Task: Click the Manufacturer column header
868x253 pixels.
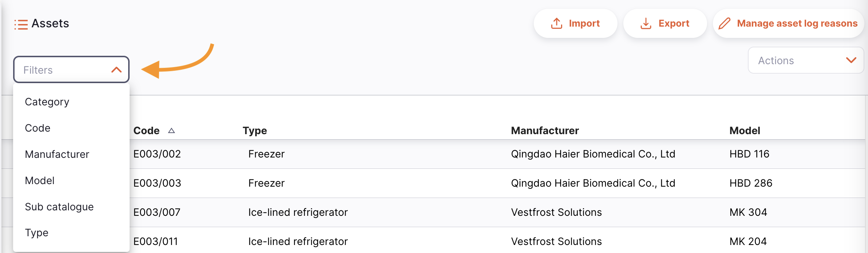Action: [545, 131]
